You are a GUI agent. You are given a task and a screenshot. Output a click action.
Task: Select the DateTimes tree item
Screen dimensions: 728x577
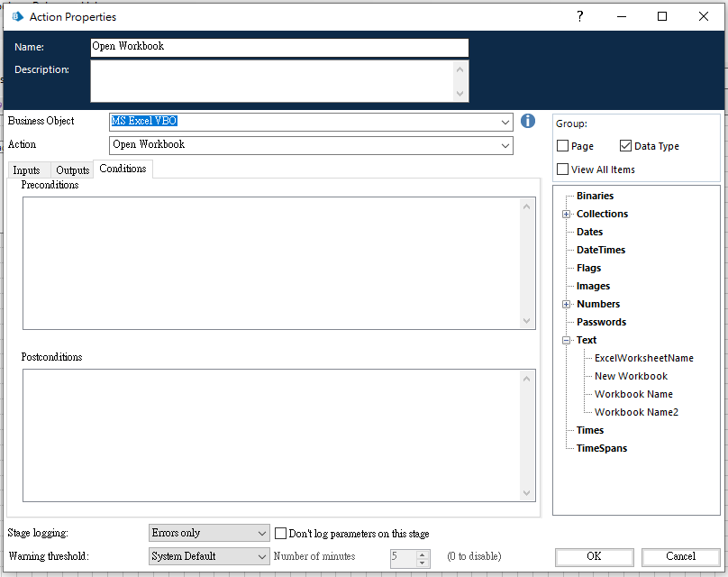(601, 251)
